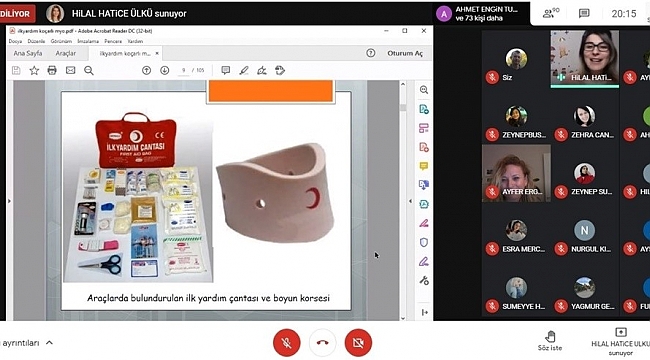Open Protect shield tool in right pane

coord(424,242)
